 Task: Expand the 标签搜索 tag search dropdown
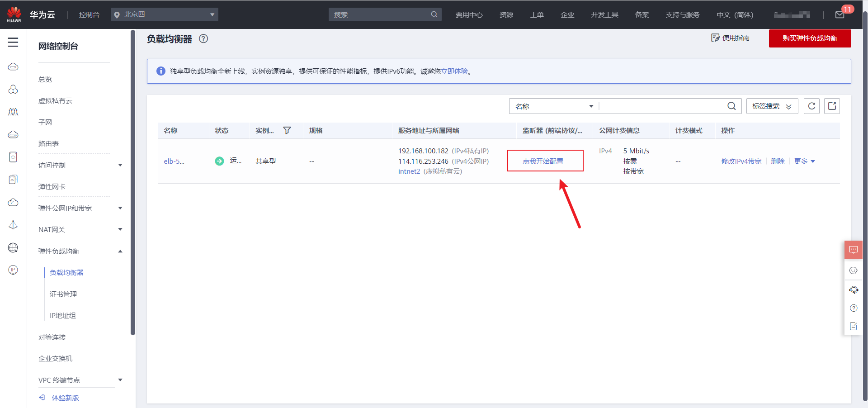[x=772, y=106]
